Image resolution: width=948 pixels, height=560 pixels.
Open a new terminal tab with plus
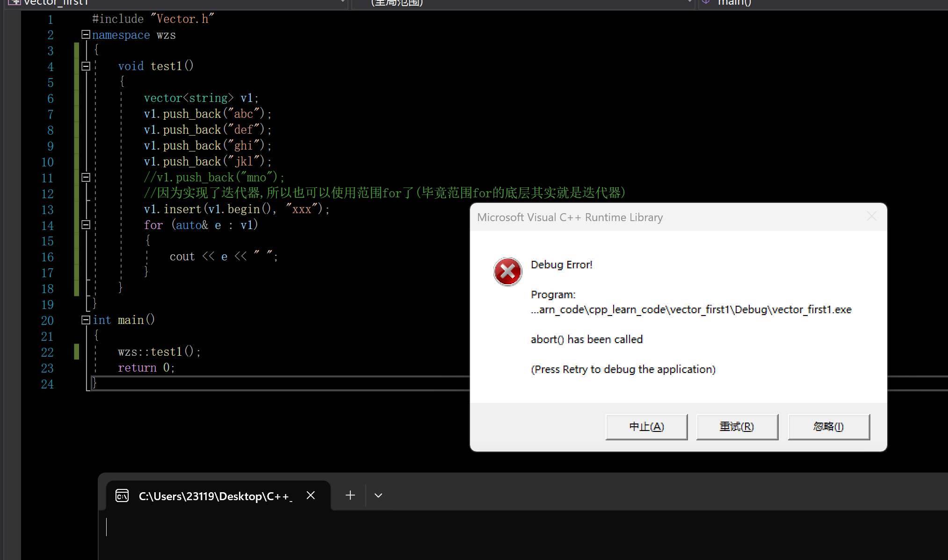click(350, 495)
